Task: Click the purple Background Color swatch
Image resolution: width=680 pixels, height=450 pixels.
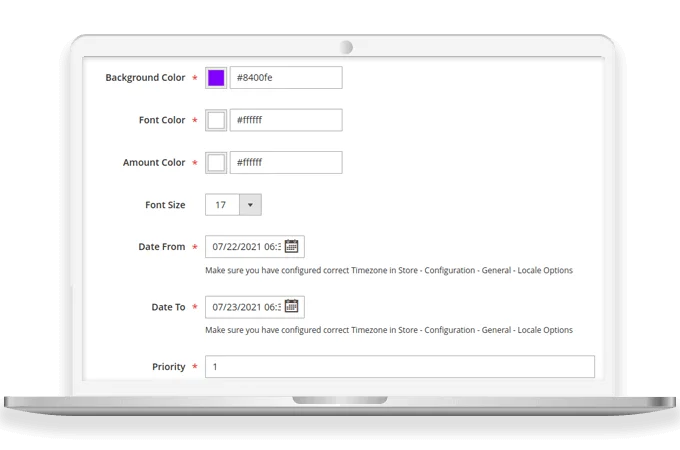Action: click(x=216, y=78)
